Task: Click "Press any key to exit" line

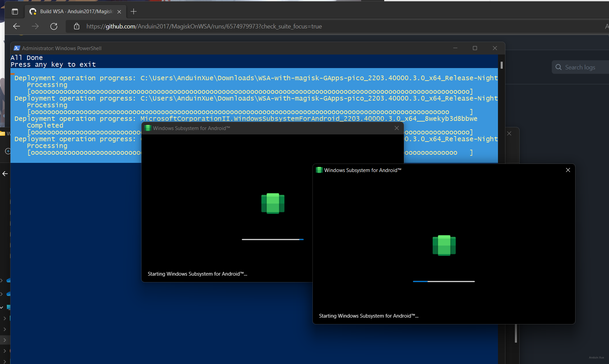Action: pyautogui.click(x=53, y=64)
